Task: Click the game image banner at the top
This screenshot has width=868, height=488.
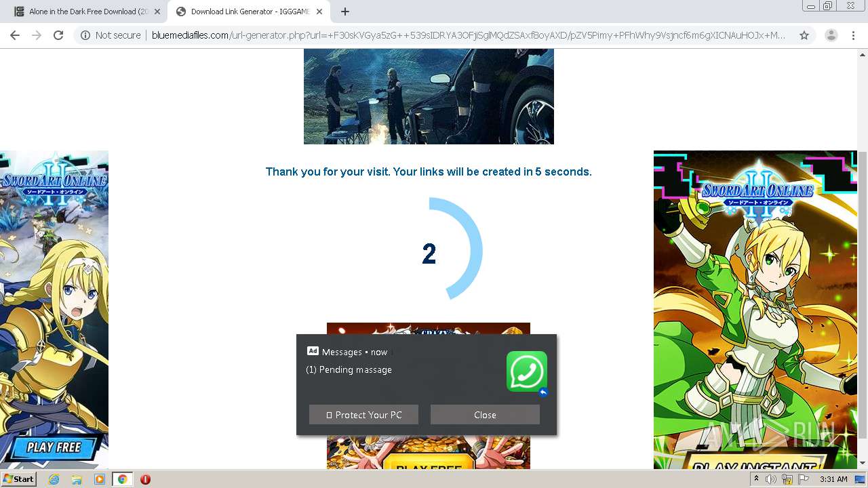Action: pos(429,96)
